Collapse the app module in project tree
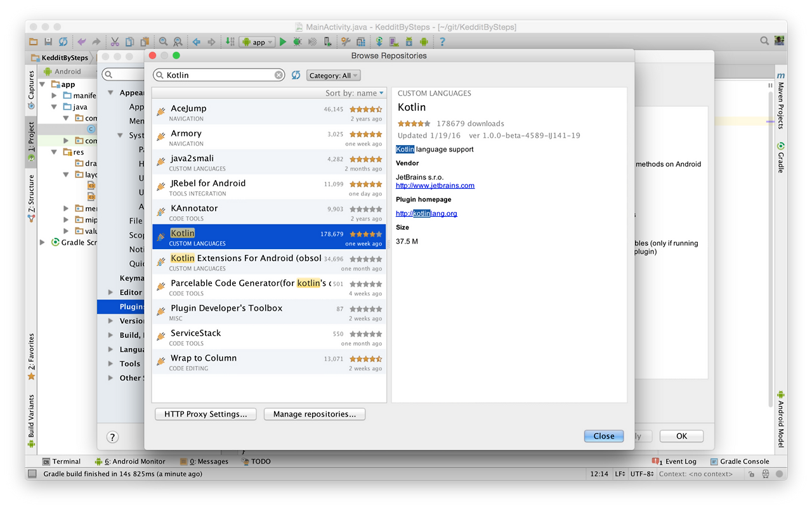Screen dimensions: 812x509 tap(43, 84)
